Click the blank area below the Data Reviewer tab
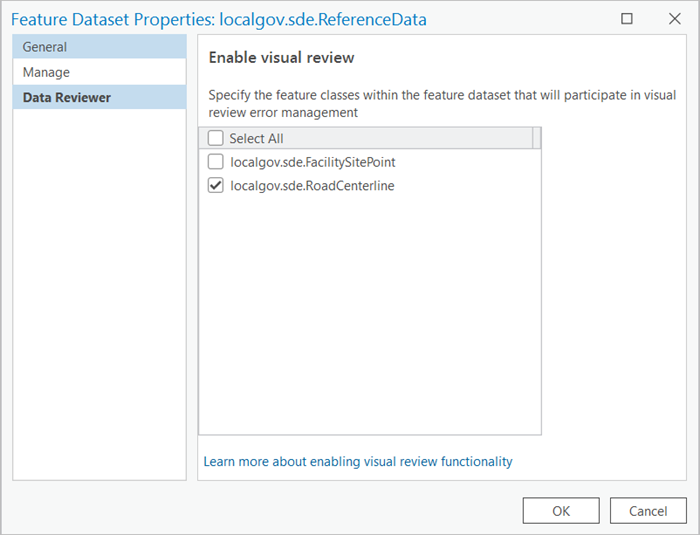700x535 pixels. click(99, 300)
